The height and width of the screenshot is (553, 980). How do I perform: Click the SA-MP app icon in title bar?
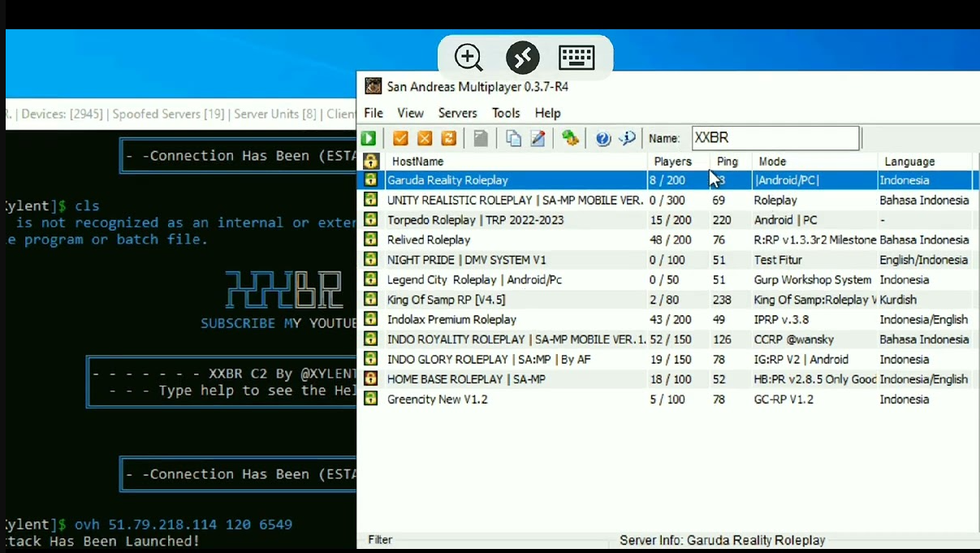(x=373, y=86)
